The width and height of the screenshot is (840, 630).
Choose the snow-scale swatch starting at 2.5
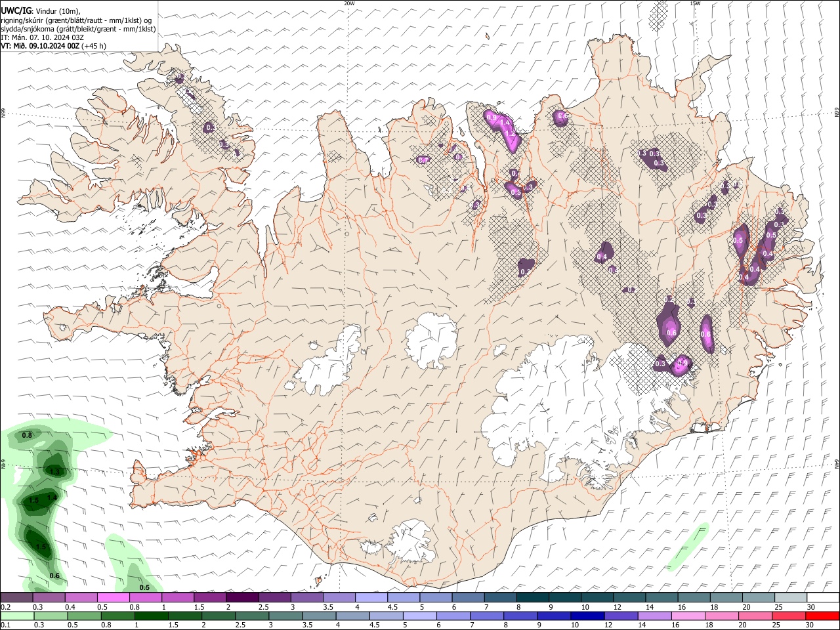tap(274, 597)
